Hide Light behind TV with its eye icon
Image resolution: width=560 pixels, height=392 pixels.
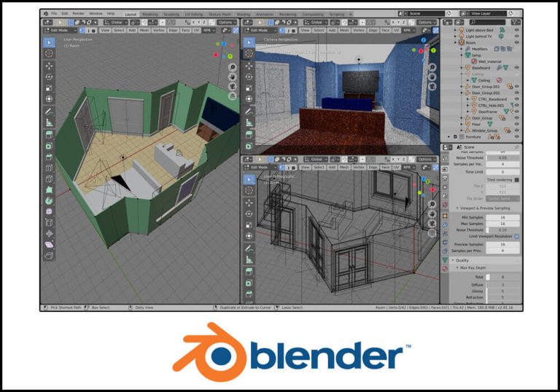pyautogui.click(x=516, y=36)
